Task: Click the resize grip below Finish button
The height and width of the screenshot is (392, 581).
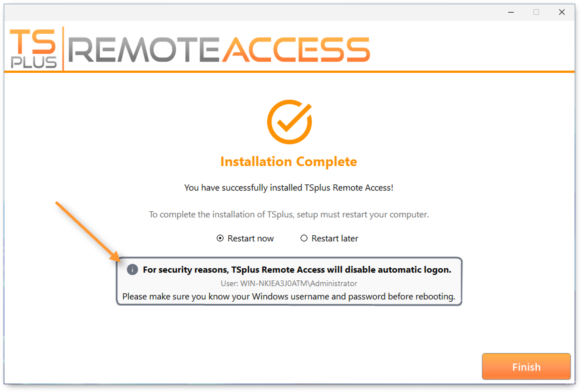Action: tap(571, 381)
